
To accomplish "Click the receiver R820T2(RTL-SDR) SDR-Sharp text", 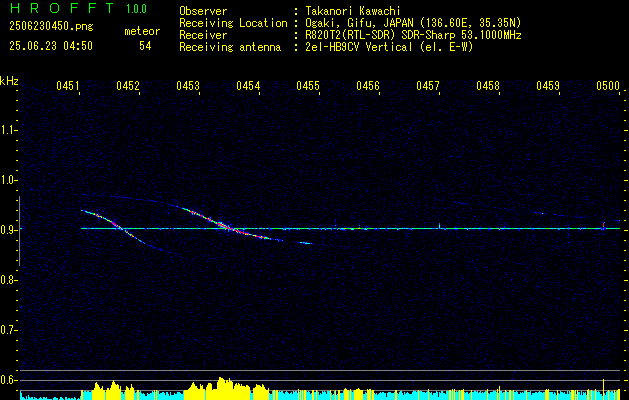I will [413, 35].
